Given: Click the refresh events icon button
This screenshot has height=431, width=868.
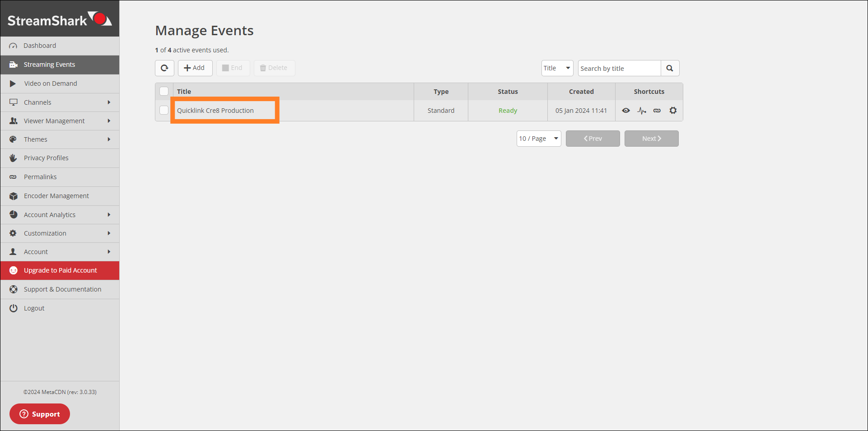Looking at the screenshot, I should pos(164,68).
